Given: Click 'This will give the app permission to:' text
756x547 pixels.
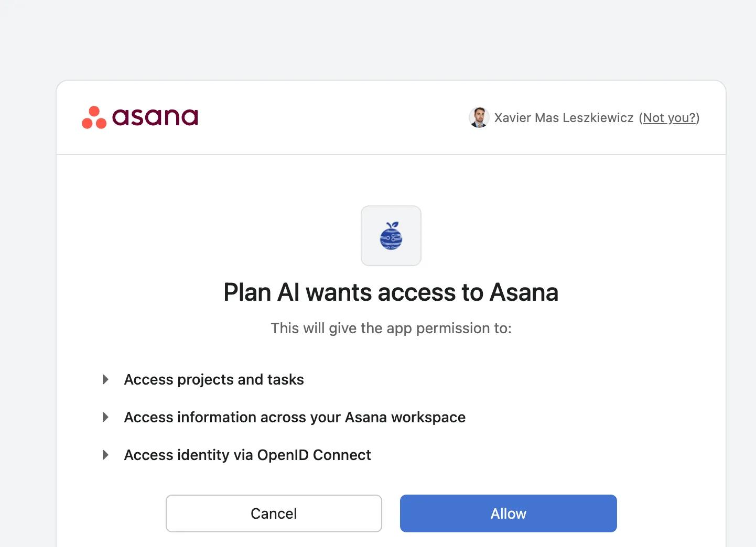Looking at the screenshot, I should coord(391,328).
